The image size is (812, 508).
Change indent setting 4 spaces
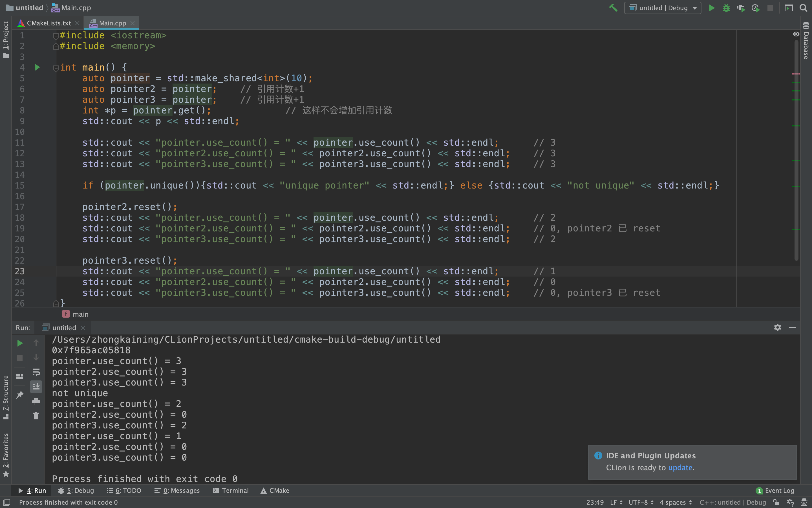point(676,502)
